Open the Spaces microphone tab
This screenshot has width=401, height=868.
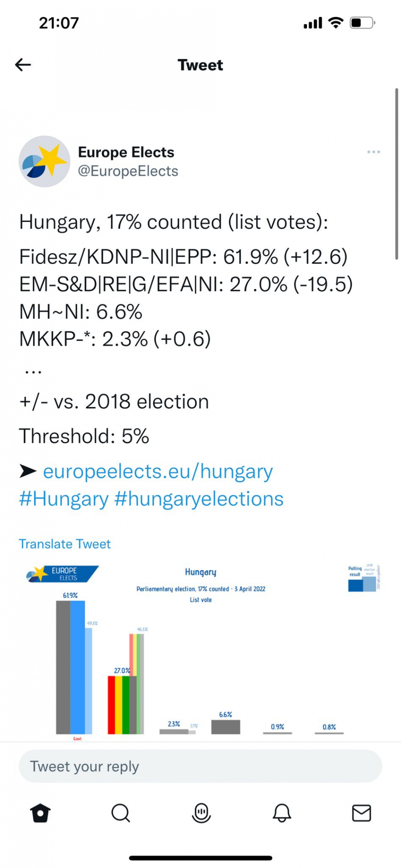(x=201, y=813)
